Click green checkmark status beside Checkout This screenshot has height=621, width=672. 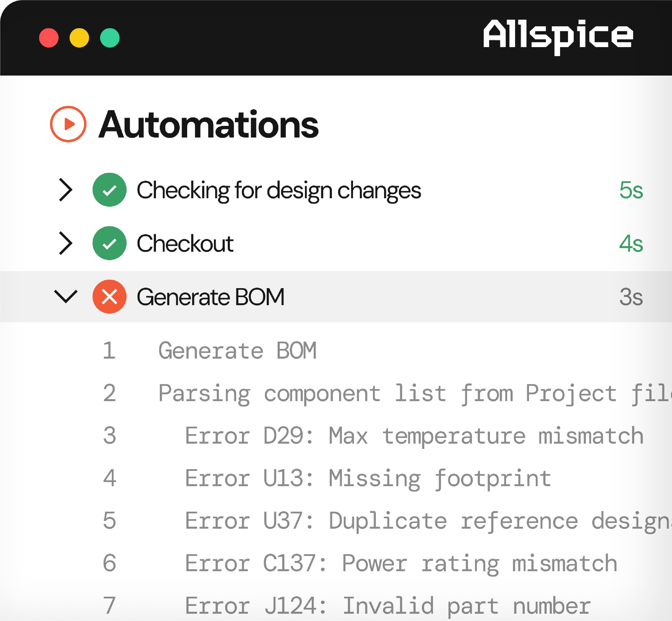(110, 243)
